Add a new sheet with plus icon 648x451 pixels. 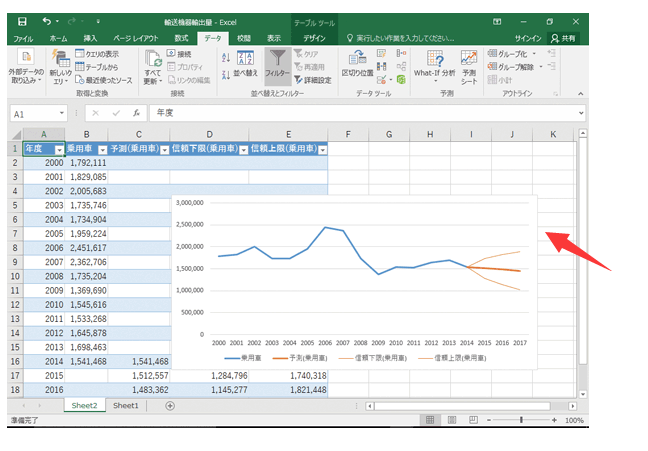pyautogui.click(x=170, y=406)
